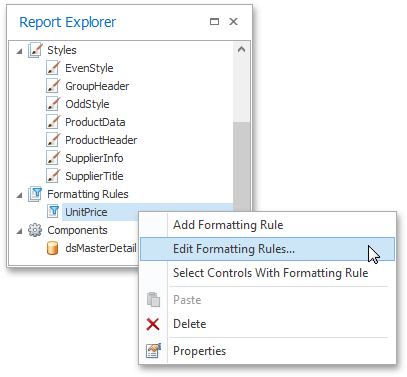Viewport: 407px width, 377px height.
Task: Maximize the Report Explorer panel
Action: coord(214,22)
